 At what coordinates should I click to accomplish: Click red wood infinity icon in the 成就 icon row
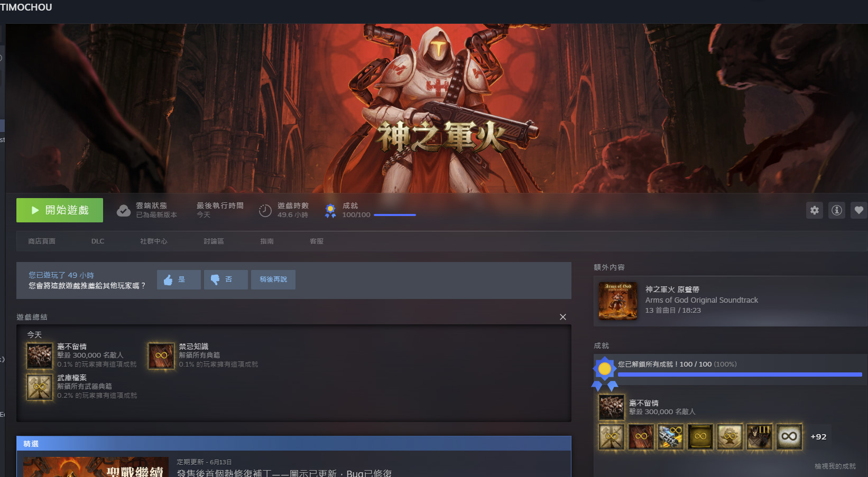[641, 437]
